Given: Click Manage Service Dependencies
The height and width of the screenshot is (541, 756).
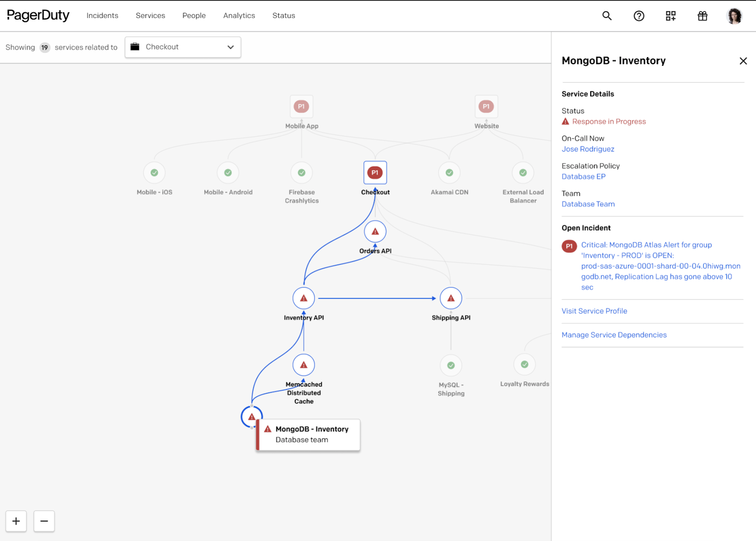Looking at the screenshot, I should tap(614, 335).
